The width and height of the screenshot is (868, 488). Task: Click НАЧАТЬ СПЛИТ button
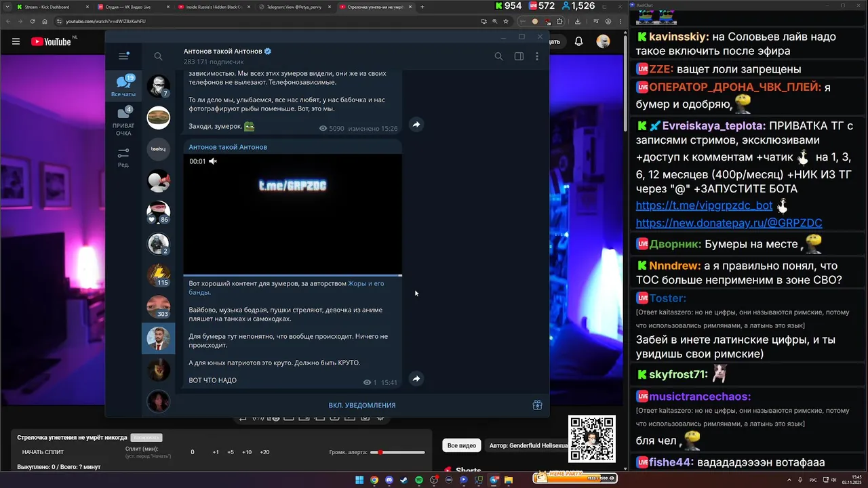43,452
